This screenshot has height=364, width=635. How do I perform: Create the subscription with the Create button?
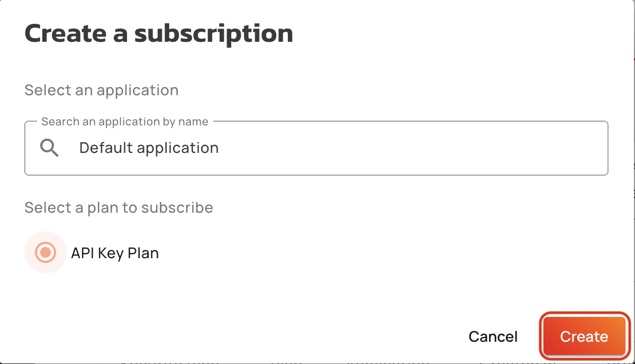pyautogui.click(x=584, y=336)
